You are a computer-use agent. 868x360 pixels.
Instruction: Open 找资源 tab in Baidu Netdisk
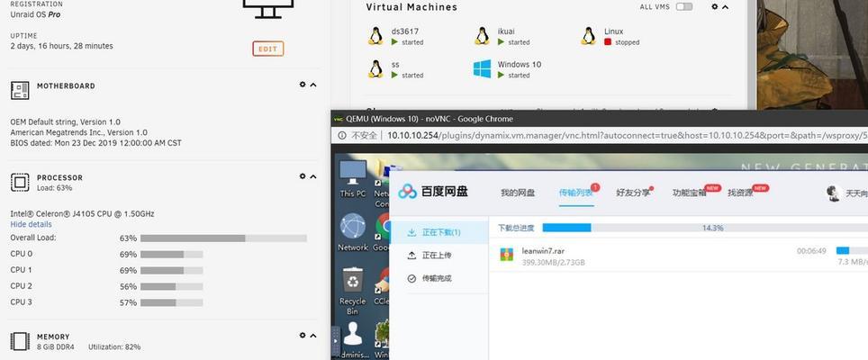(740, 193)
